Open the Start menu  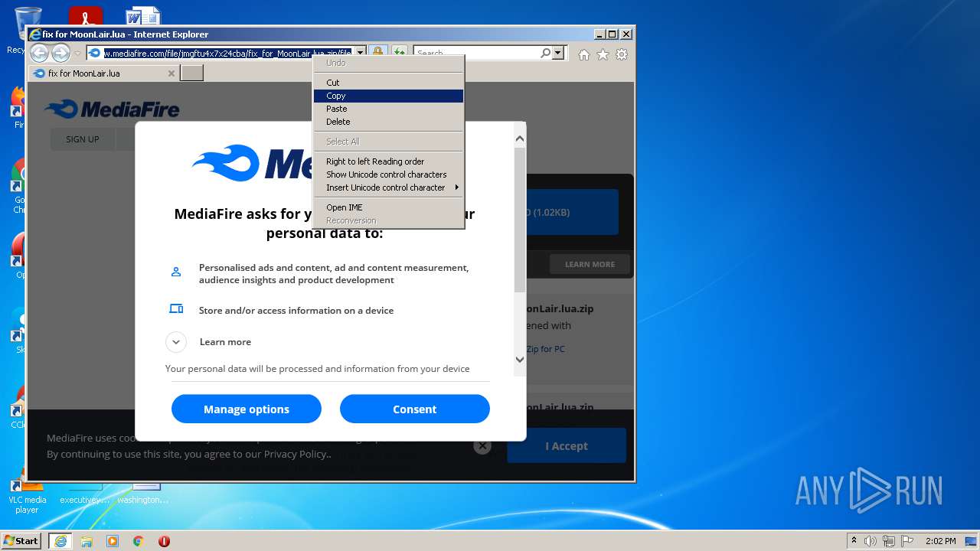pyautogui.click(x=21, y=540)
